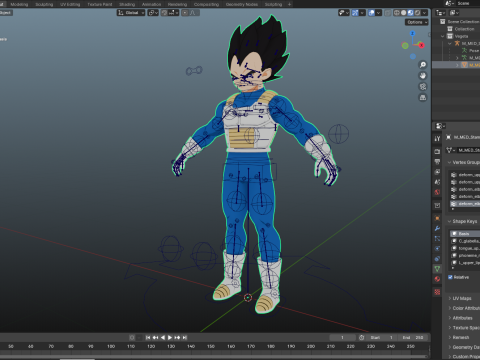Image resolution: width=480 pixels, height=360 pixels.
Task: Open the World properties tab
Action: (x=437, y=192)
